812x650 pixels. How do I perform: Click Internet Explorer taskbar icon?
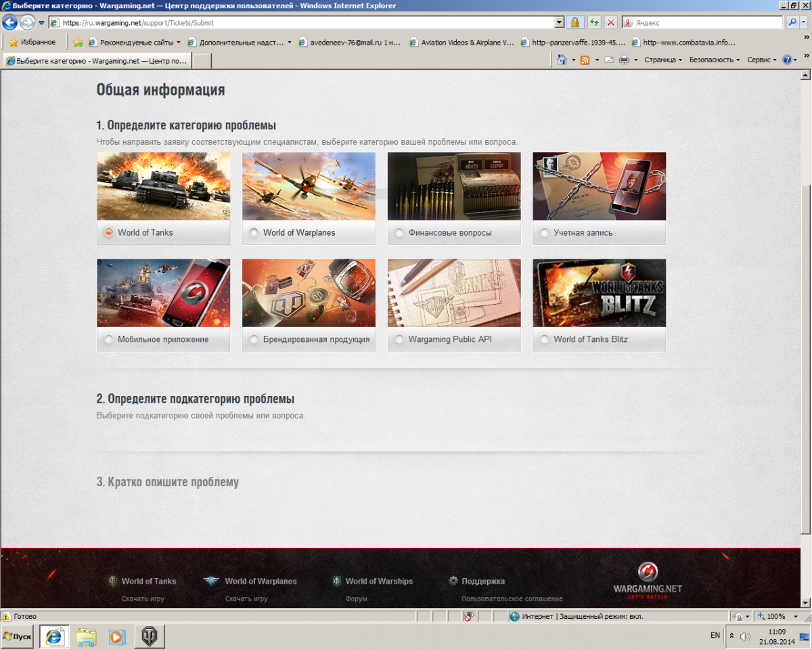[x=54, y=636]
